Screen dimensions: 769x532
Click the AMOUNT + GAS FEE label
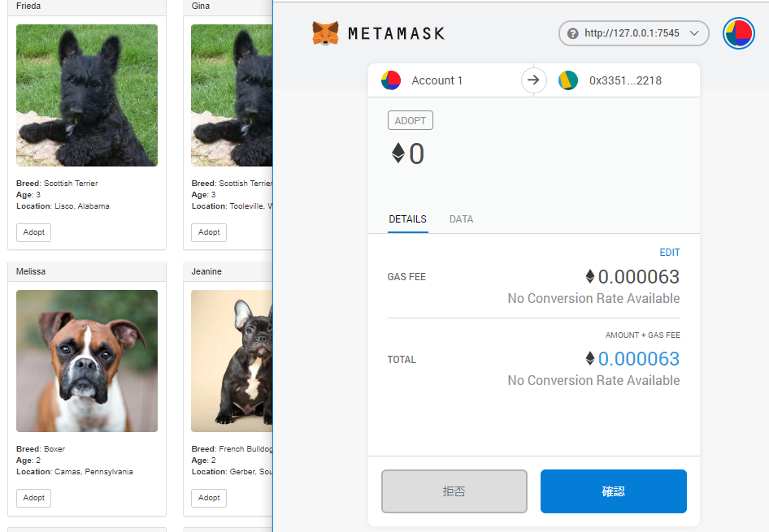click(x=642, y=335)
